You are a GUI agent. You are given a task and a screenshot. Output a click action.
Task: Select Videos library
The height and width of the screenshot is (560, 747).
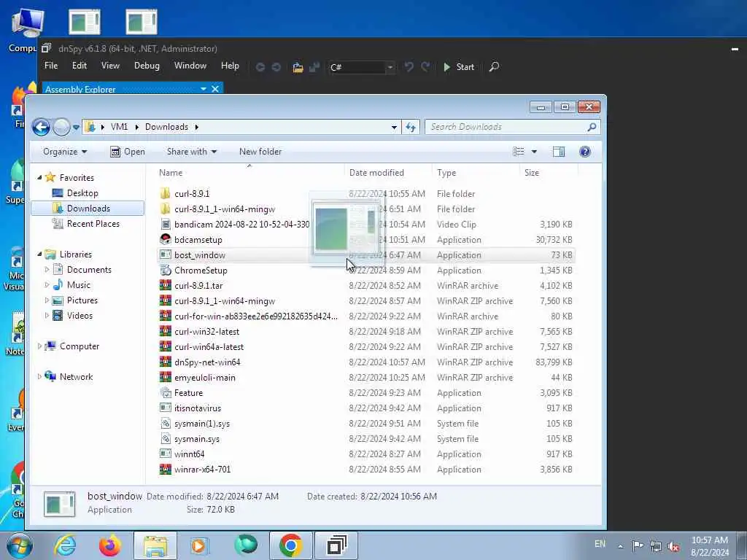[80, 316]
